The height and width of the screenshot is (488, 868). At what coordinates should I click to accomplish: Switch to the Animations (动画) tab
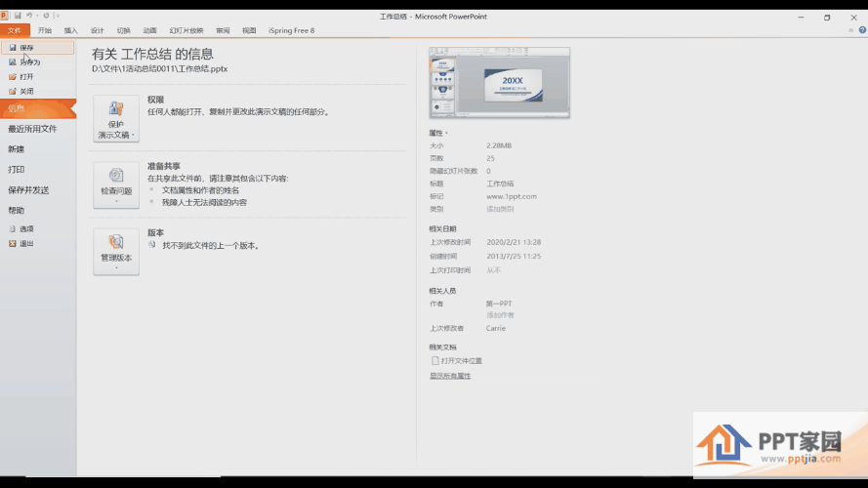[x=150, y=30]
